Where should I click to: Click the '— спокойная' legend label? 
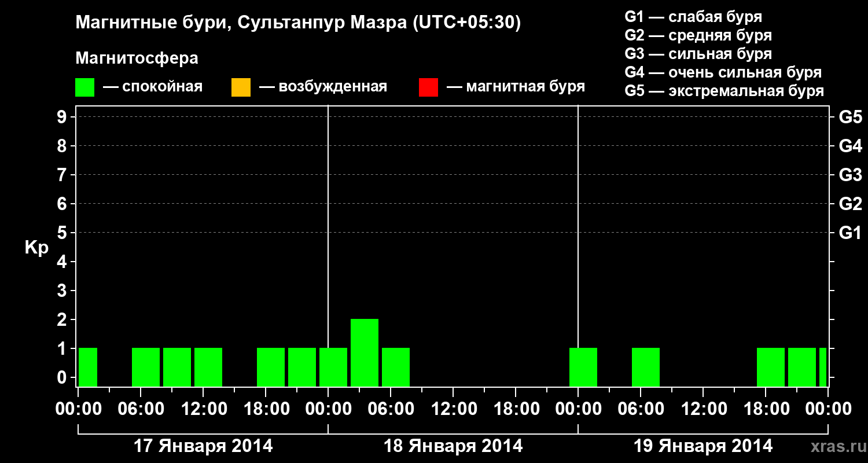coord(152,87)
